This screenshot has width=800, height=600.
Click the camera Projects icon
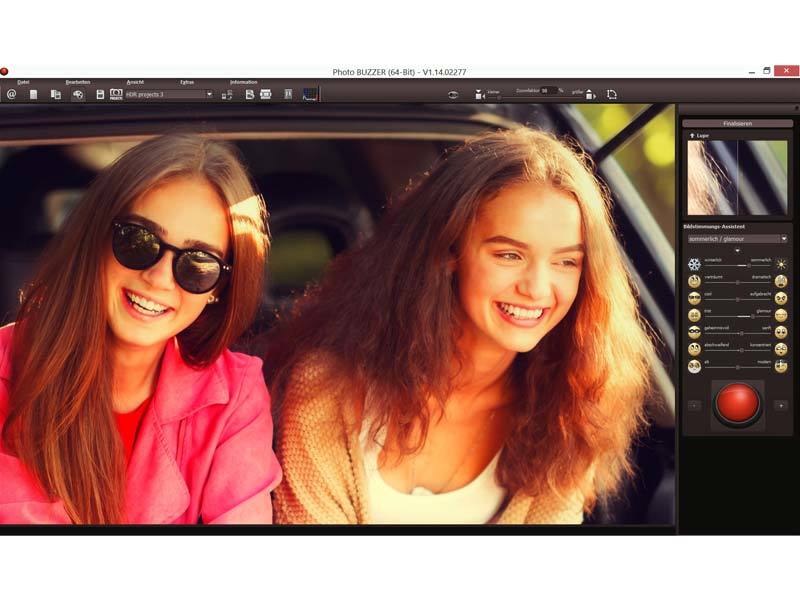point(116,94)
